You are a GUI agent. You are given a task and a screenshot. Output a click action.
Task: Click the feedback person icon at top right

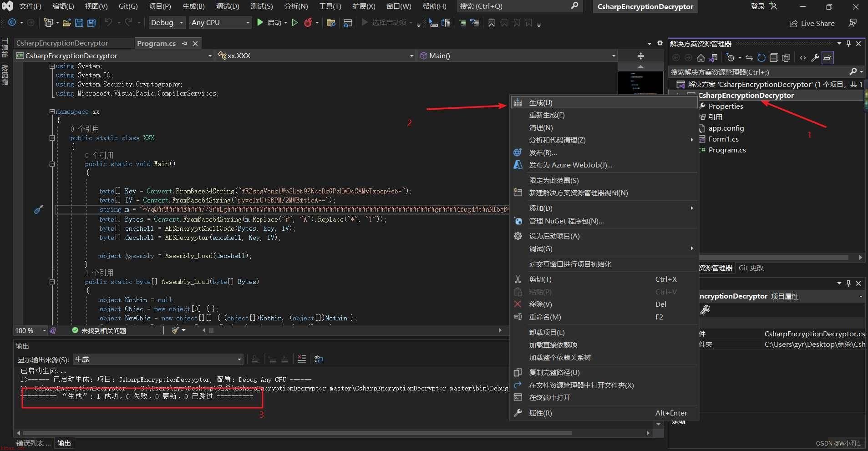pos(853,23)
